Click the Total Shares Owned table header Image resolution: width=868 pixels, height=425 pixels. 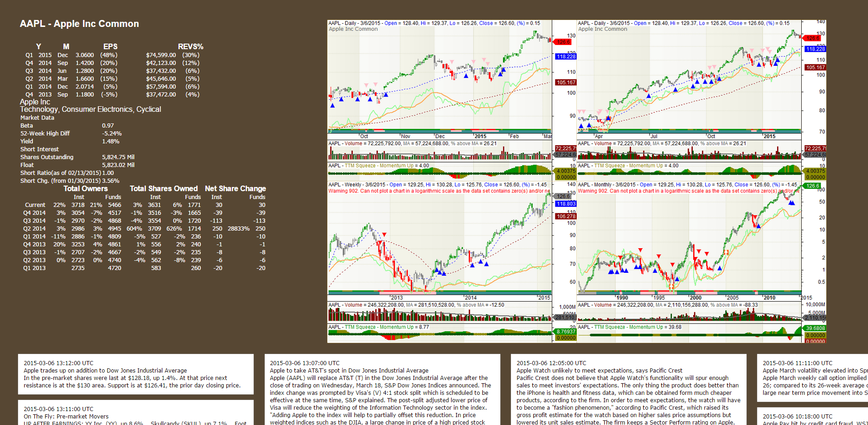[164, 188]
